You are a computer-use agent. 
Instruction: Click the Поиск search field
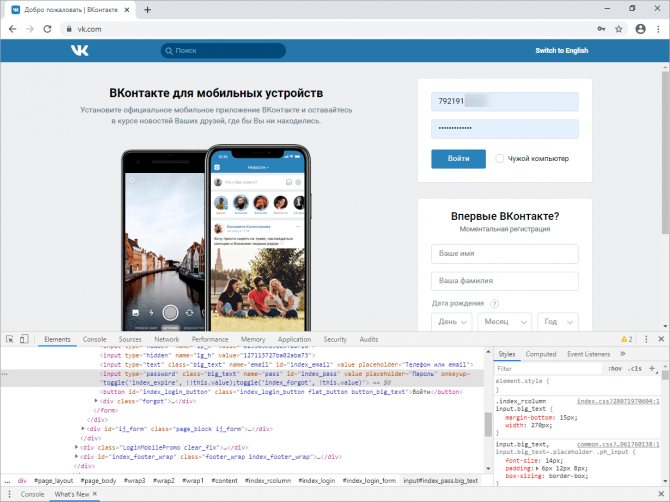click(x=223, y=50)
